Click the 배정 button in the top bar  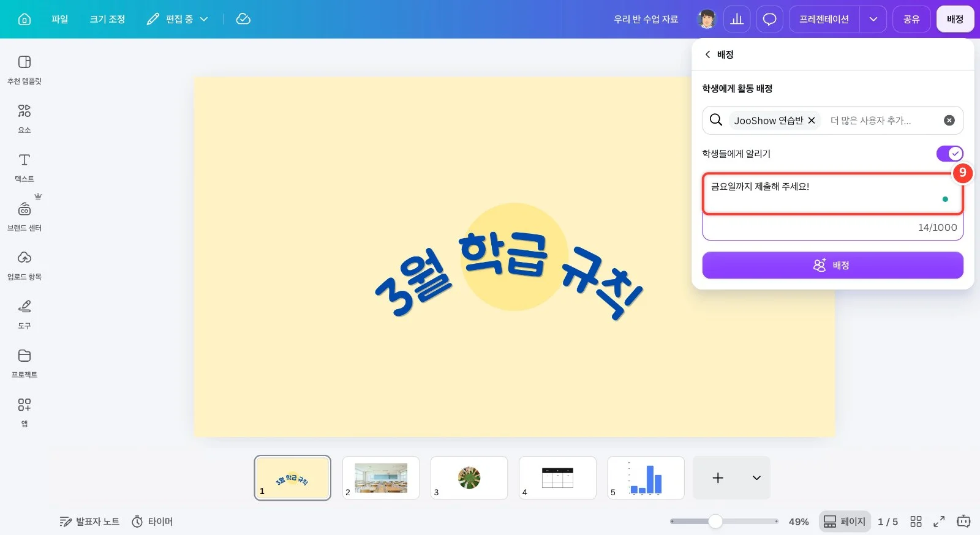pos(955,19)
